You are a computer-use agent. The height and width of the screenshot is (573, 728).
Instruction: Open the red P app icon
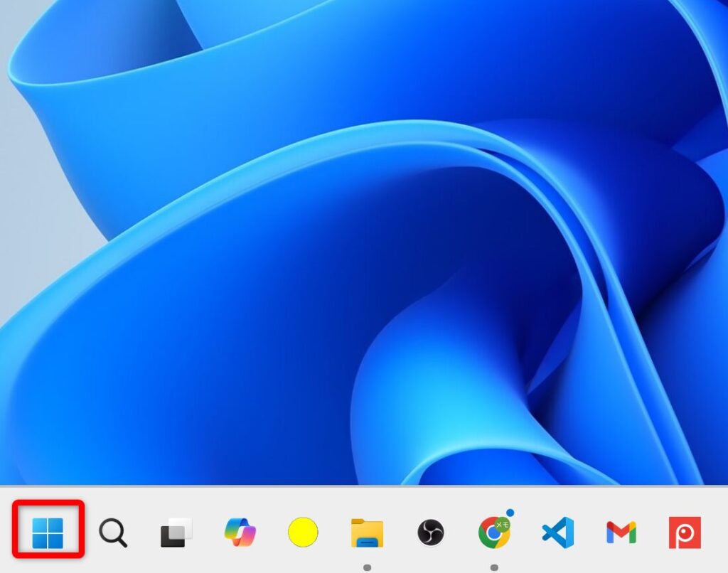tap(685, 532)
